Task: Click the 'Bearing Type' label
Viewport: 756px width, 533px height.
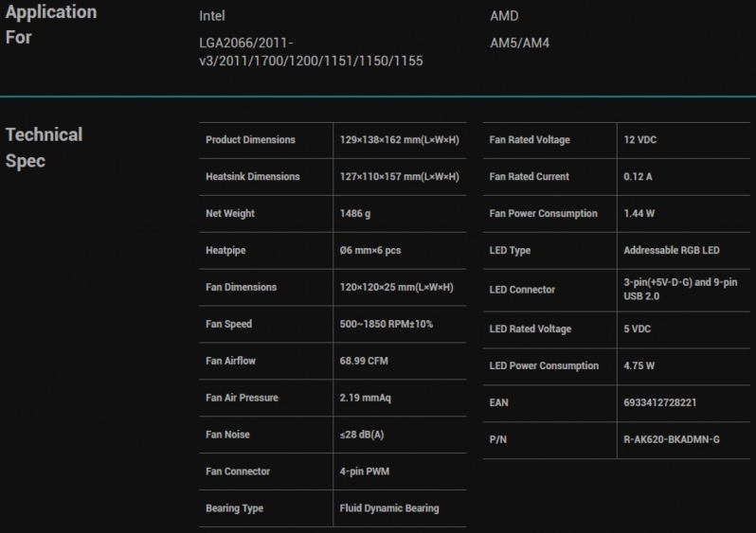Action: (234, 508)
